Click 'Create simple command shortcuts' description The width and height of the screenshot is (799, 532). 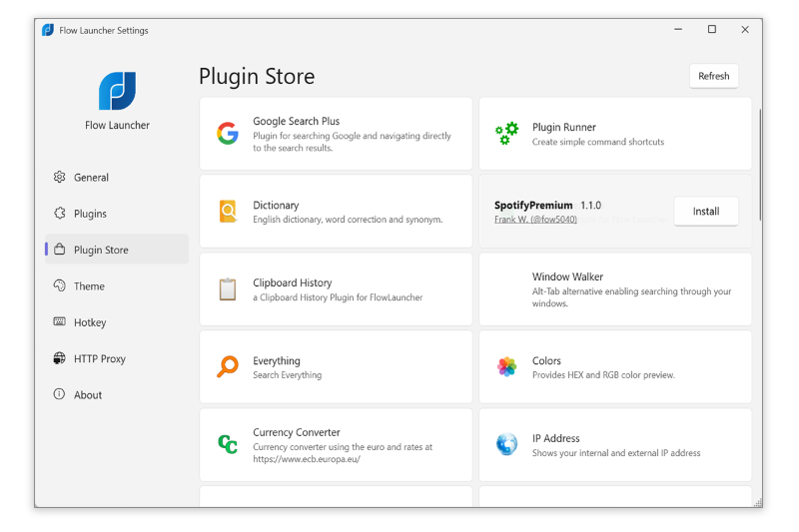[597, 142]
